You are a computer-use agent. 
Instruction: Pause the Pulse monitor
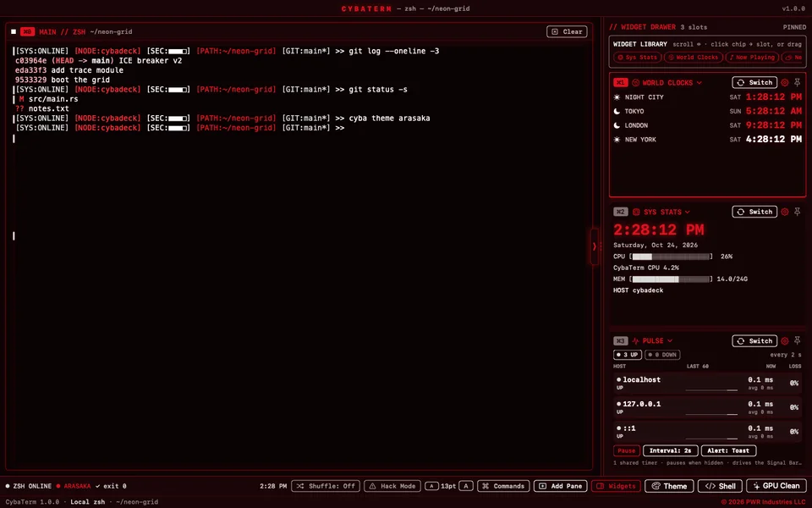coord(627,451)
